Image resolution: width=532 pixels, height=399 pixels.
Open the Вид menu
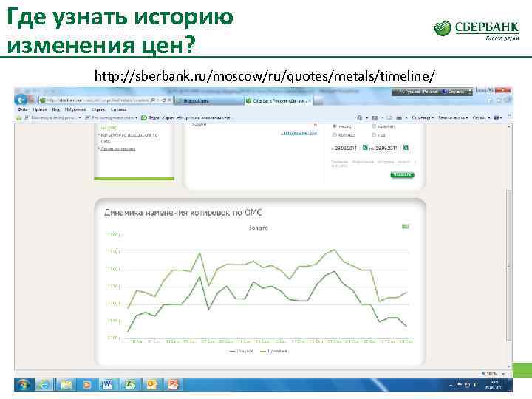55,109
